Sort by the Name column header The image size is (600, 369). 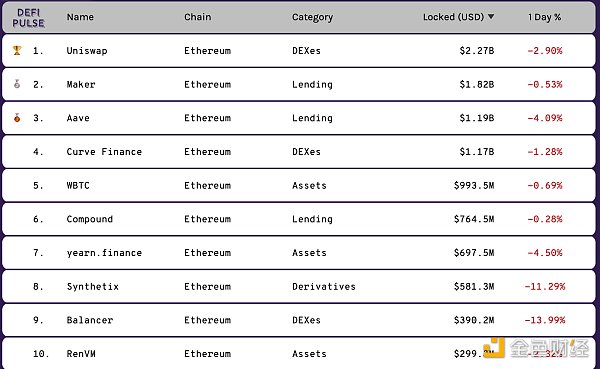coord(80,17)
